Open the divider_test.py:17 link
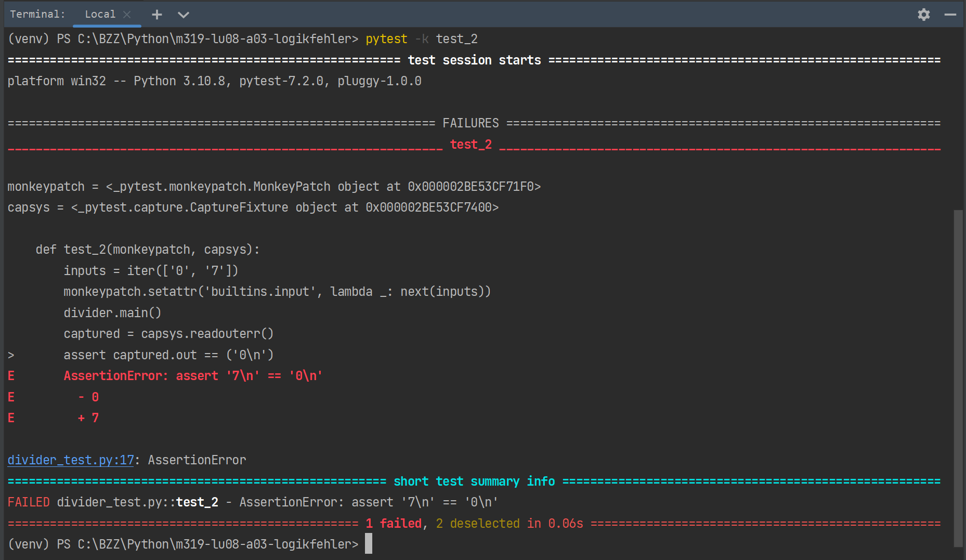966x560 pixels. point(71,460)
